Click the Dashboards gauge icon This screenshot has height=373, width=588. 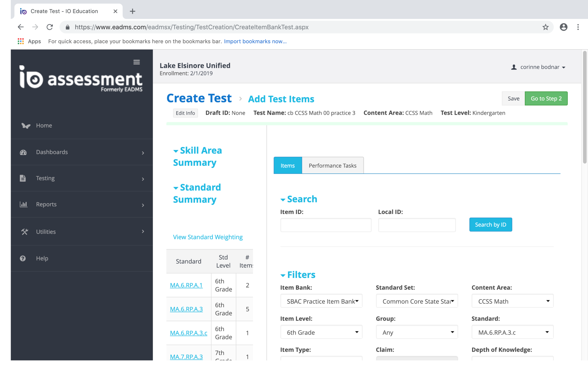click(x=23, y=152)
